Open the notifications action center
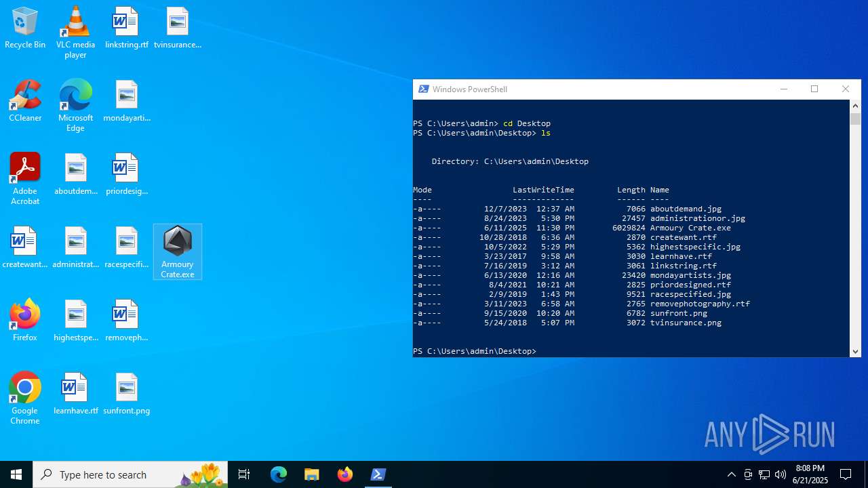 [846, 474]
